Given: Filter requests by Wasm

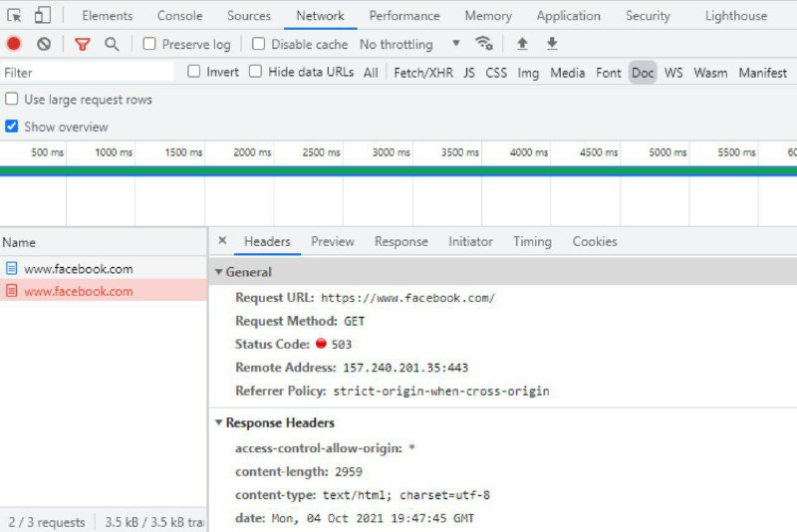Looking at the screenshot, I should pyautogui.click(x=710, y=73).
